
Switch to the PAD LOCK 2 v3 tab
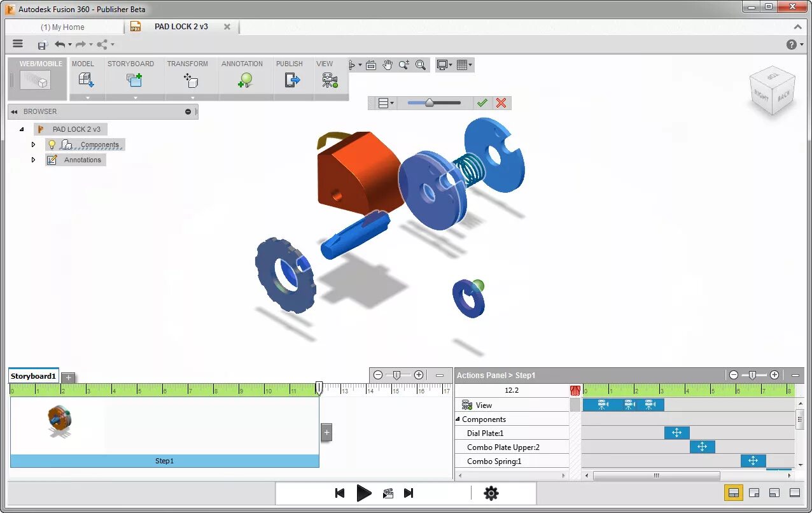tap(181, 27)
